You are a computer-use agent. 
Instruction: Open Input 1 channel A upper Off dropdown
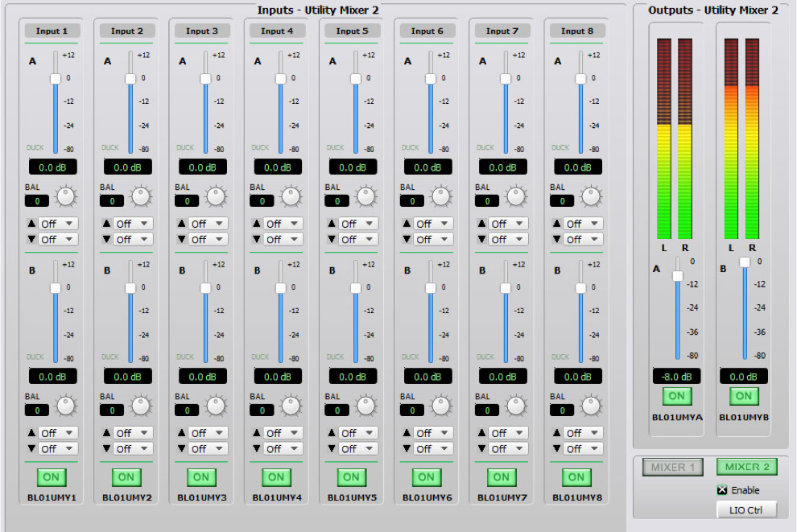click(58, 224)
